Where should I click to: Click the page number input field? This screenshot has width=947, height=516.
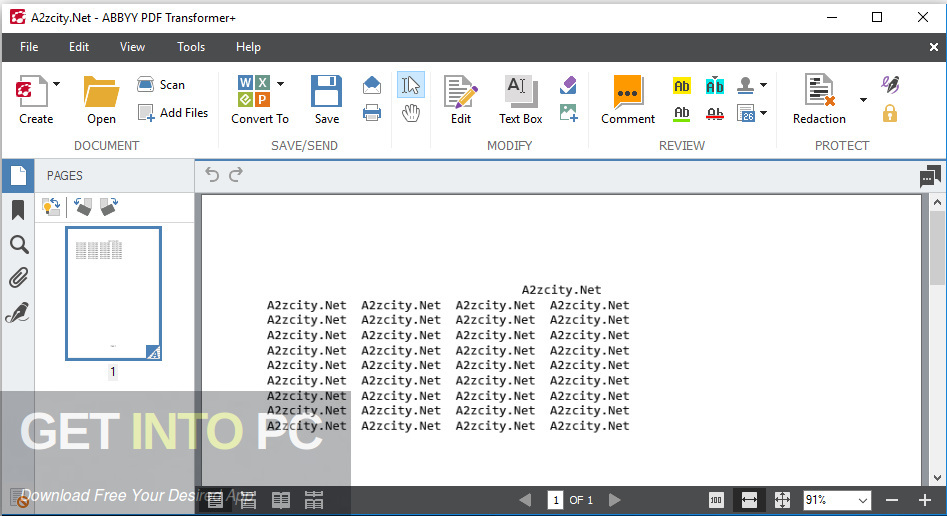point(556,500)
